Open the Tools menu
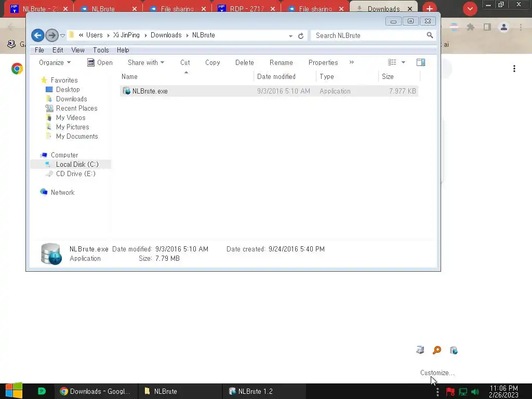The height and width of the screenshot is (399, 532). tap(101, 50)
